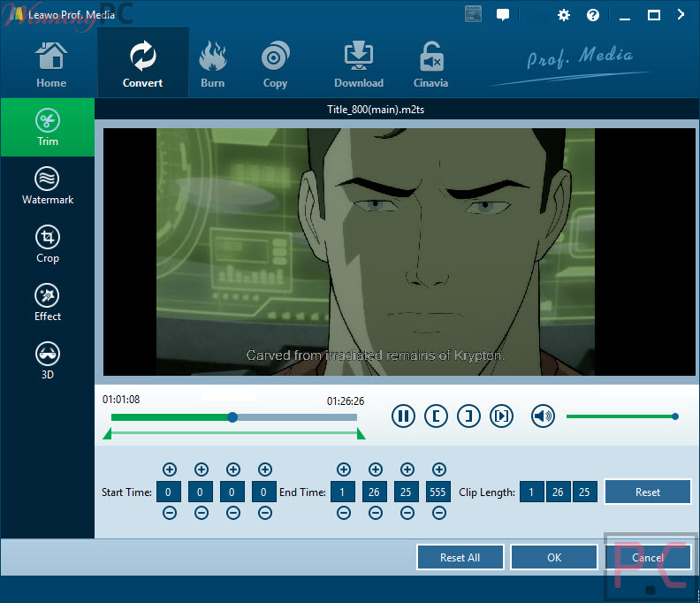Increase Start Time hours value
The image size is (700, 603).
point(169,469)
